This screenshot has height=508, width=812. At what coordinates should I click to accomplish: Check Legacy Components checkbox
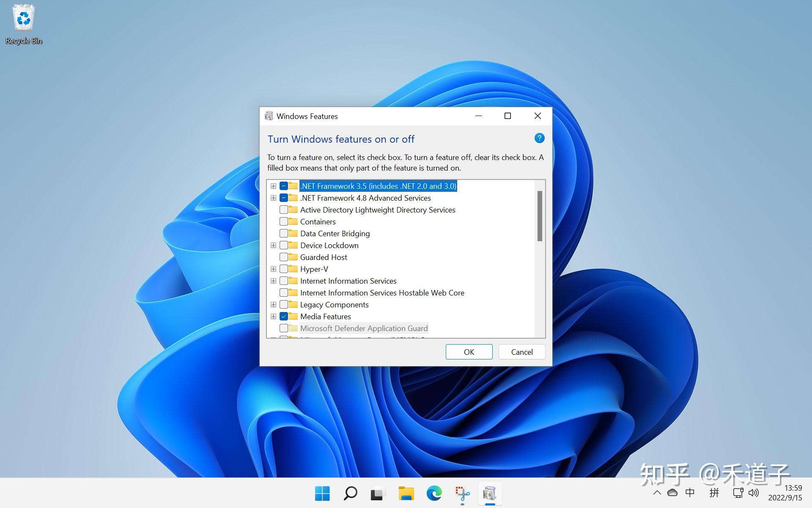tap(284, 304)
